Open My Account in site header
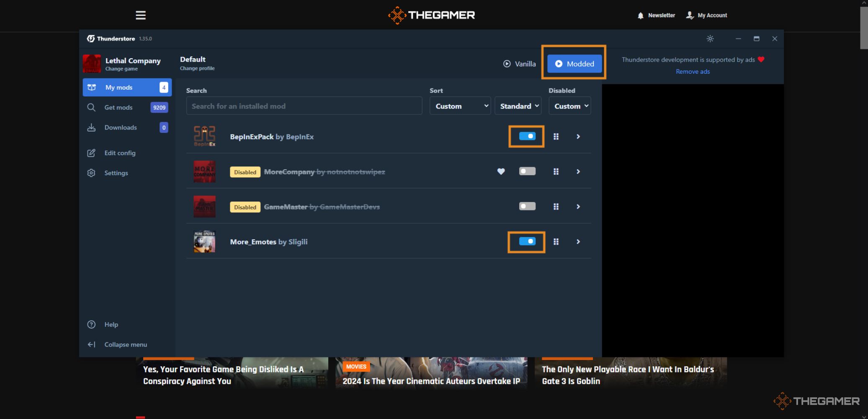The image size is (868, 419). tap(706, 16)
